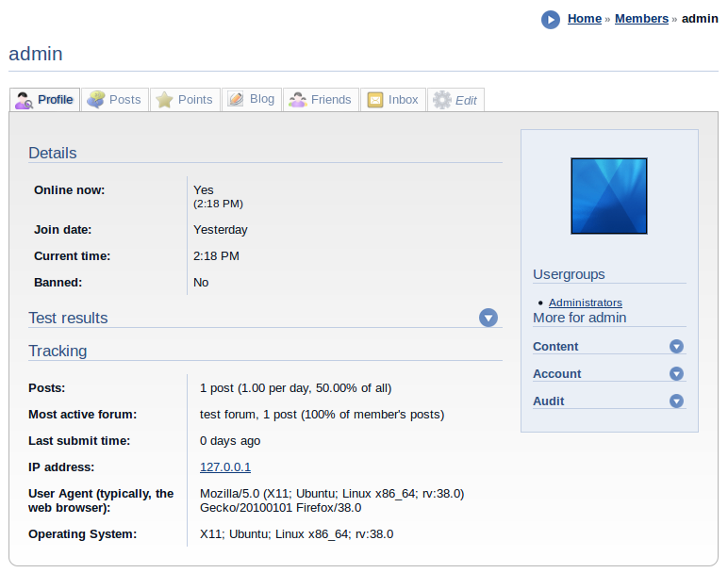This screenshot has width=728, height=573.
Task: Open the Posts tab
Action: pyautogui.click(x=115, y=100)
